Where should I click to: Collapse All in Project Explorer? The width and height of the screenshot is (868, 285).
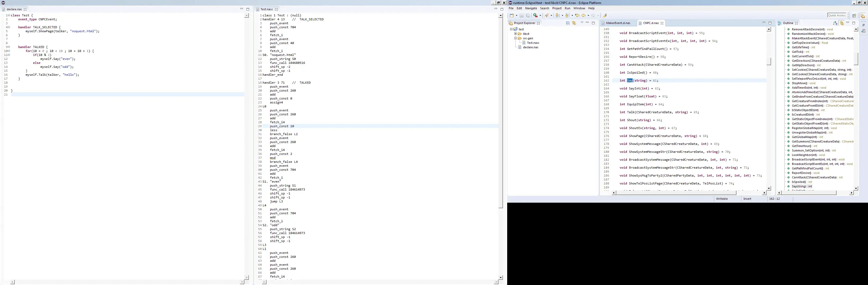coord(568,23)
